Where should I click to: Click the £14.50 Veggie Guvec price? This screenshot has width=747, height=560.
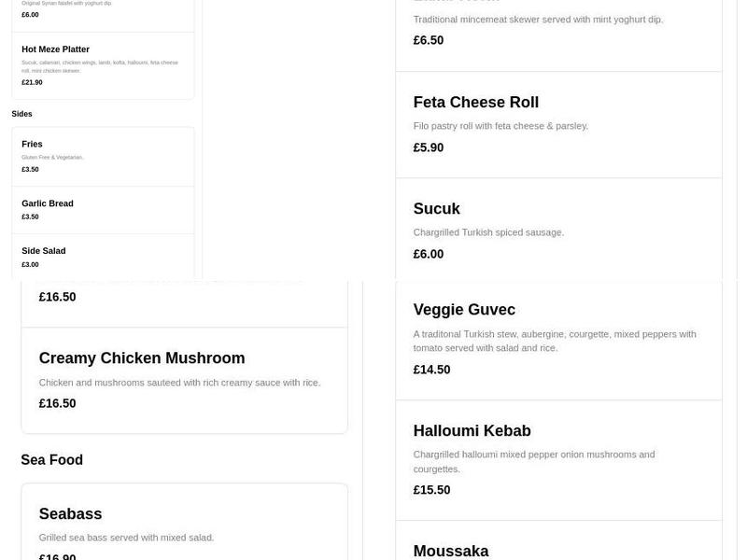pyautogui.click(x=430, y=369)
